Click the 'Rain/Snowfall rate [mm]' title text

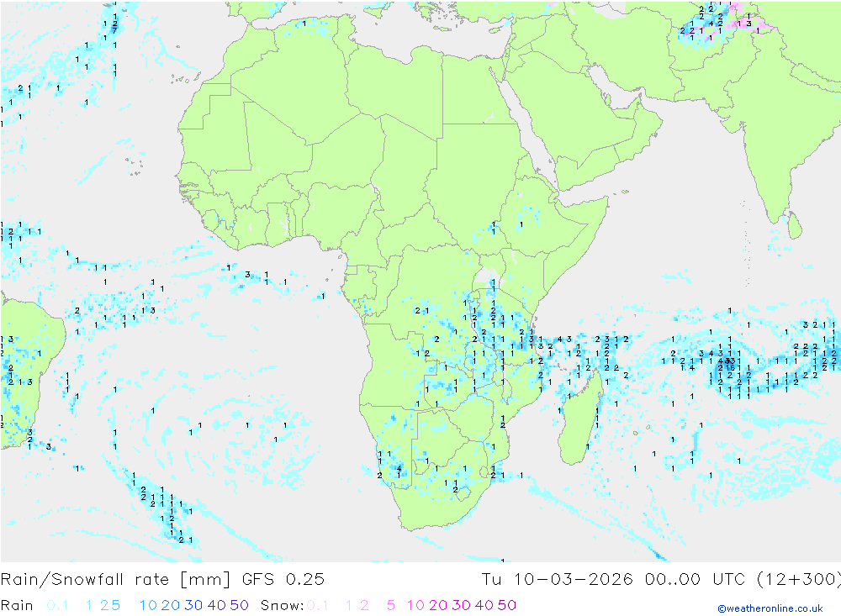(x=116, y=580)
